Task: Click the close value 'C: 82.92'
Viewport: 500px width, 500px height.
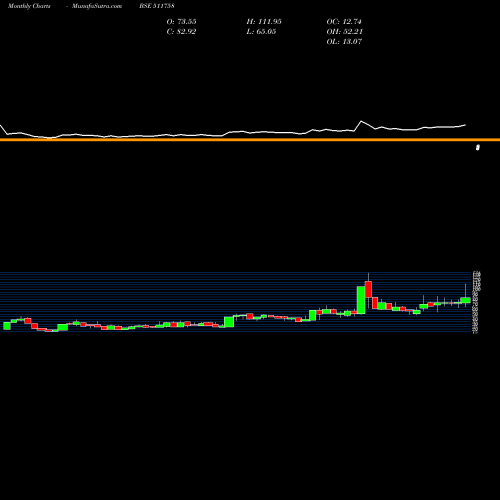Action: [x=181, y=31]
